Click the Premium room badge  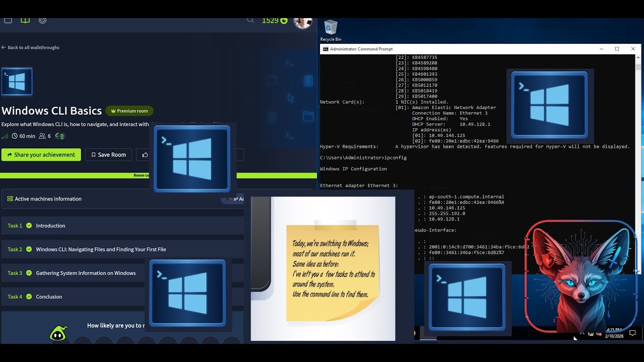click(x=129, y=111)
